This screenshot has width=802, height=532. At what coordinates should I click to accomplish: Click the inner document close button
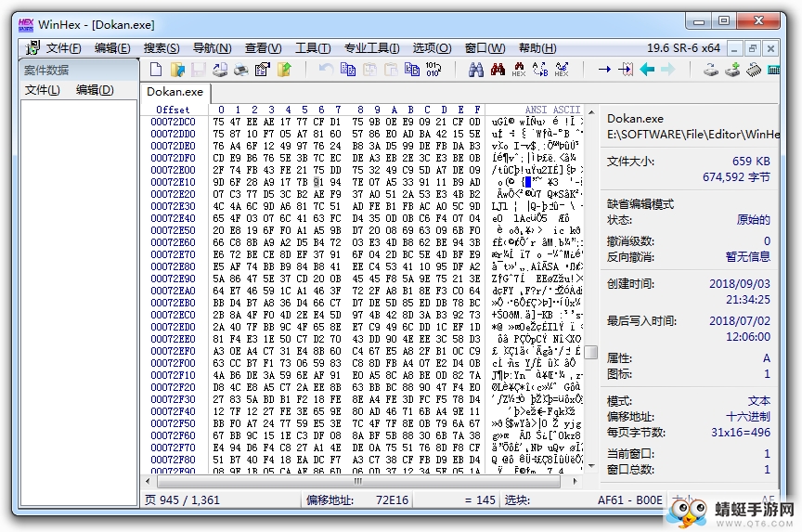[770, 49]
